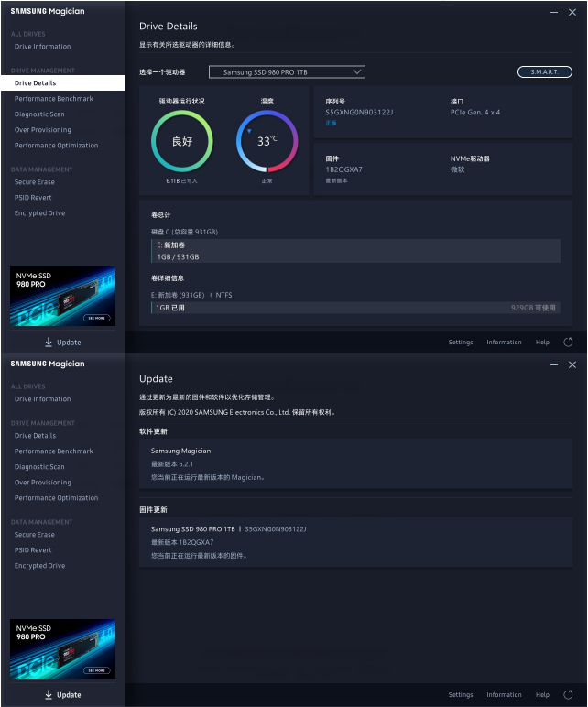
Task: Select the highlighted Drive Details menu item
Action: pos(62,83)
